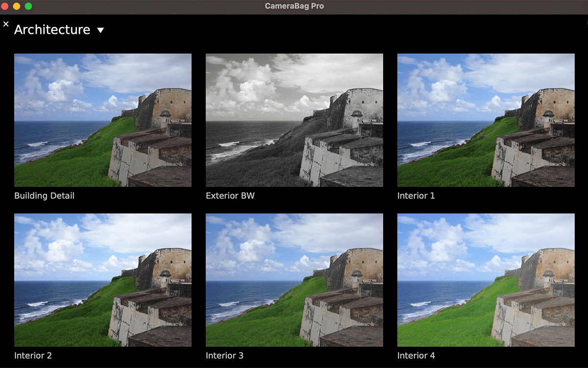This screenshot has width=588, height=368.
Task: Apply the Interior 4 preset thumbnail
Action: pyautogui.click(x=486, y=280)
